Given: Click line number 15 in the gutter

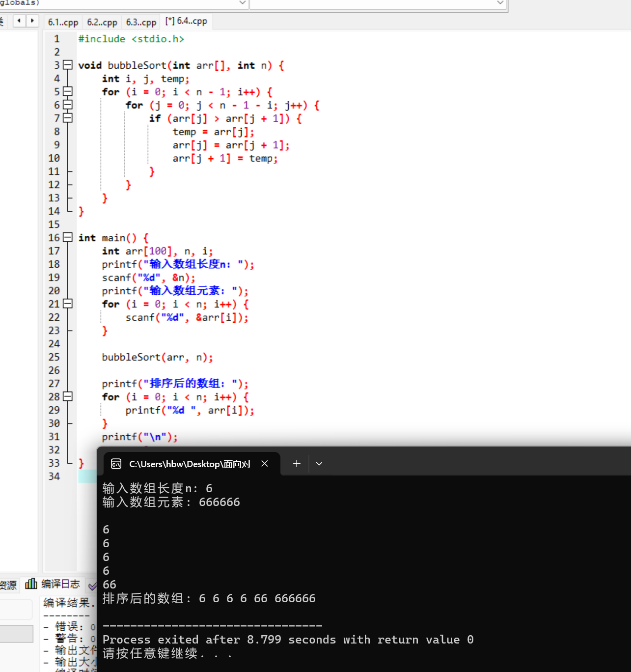Looking at the screenshot, I should (x=54, y=224).
